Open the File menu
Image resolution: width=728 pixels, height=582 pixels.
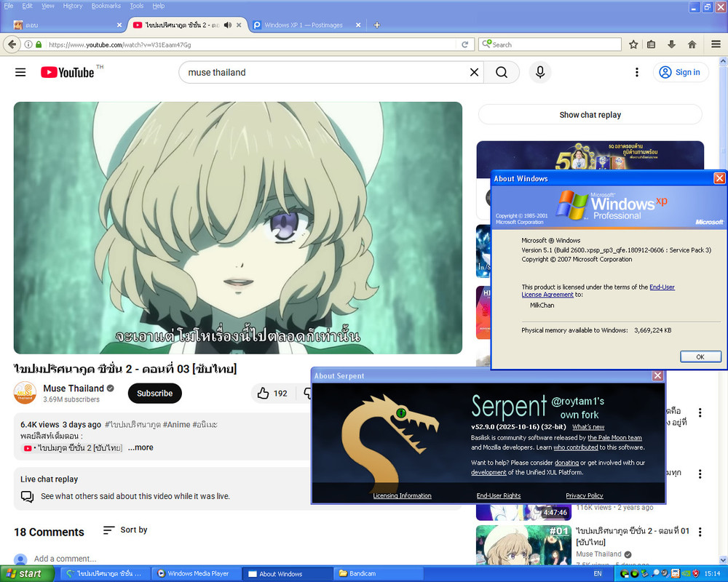(8, 6)
